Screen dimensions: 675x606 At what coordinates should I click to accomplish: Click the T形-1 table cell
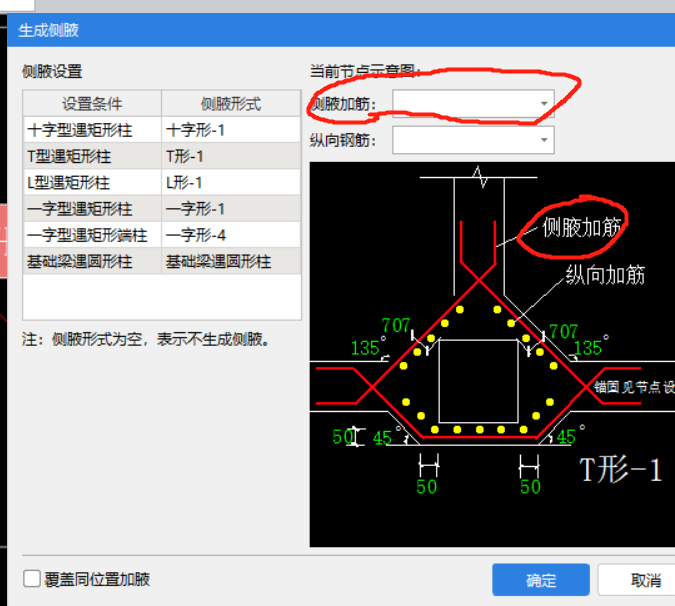231,156
